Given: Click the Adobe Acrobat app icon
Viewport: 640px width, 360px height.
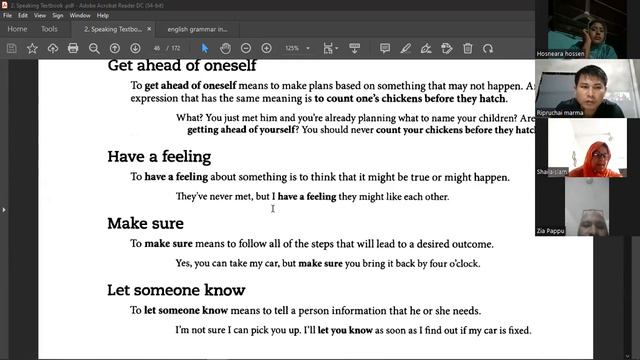Looking at the screenshot, I should [x=4, y=5].
